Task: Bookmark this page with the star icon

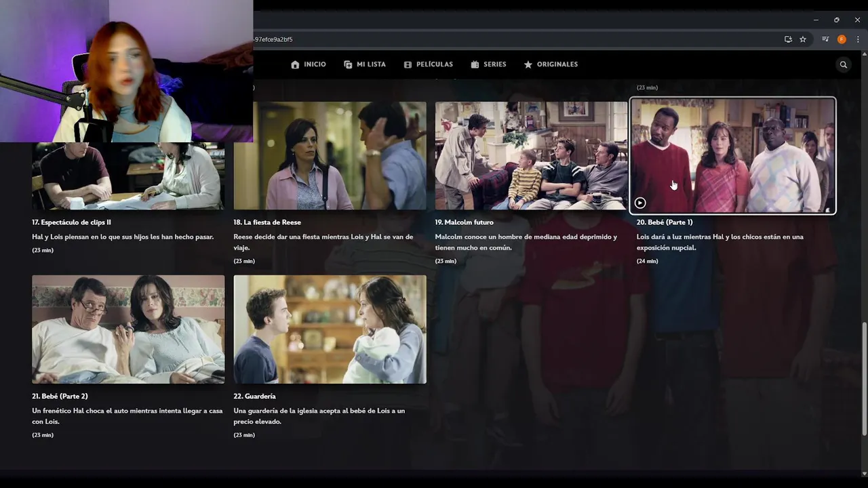Action: coord(803,39)
